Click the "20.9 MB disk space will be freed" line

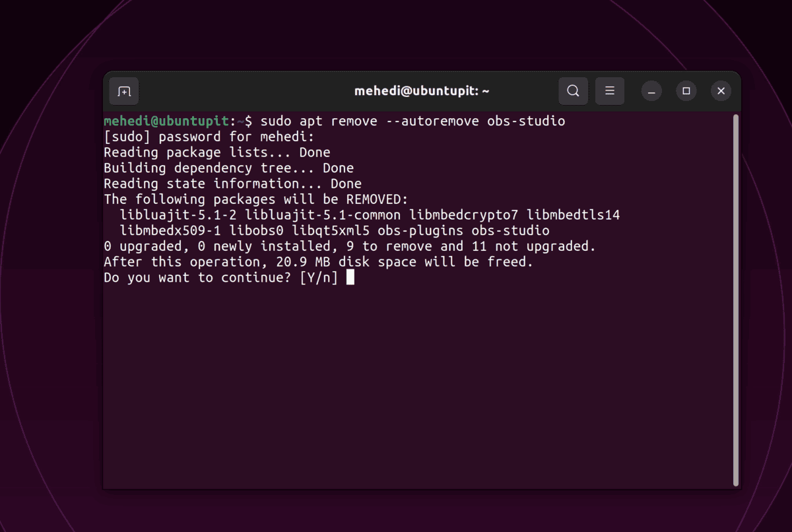click(318, 262)
